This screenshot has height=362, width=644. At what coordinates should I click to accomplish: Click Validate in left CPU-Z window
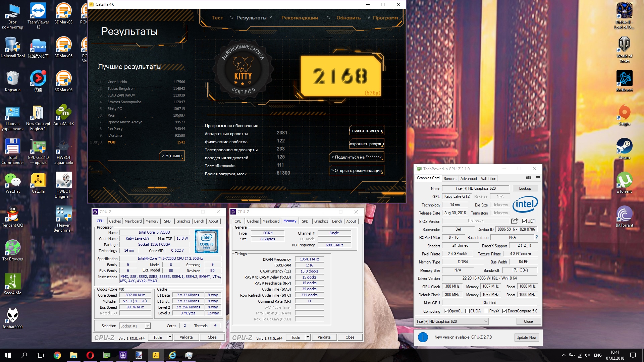pos(186,337)
